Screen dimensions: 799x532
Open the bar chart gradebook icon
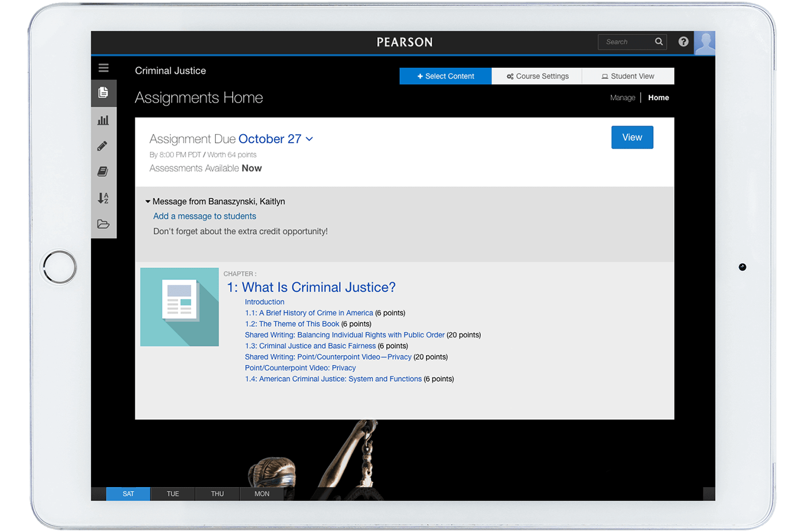click(104, 120)
